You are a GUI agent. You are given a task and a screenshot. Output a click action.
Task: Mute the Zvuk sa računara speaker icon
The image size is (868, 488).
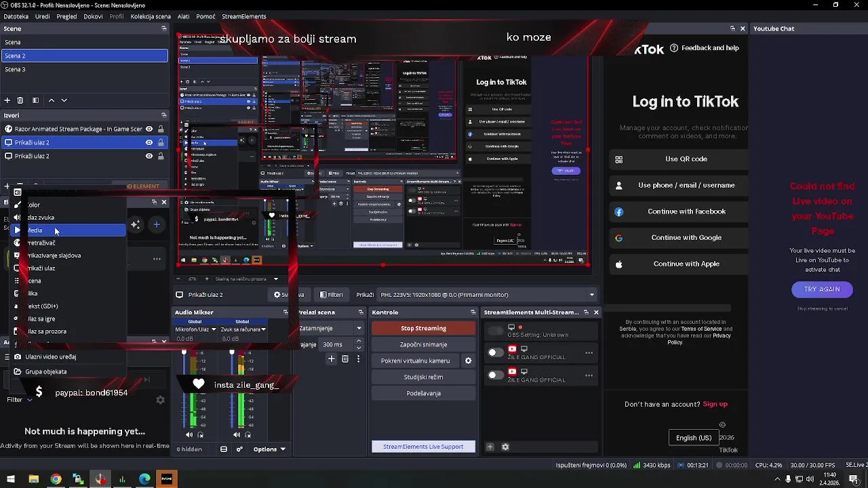(x=237, y=434)
